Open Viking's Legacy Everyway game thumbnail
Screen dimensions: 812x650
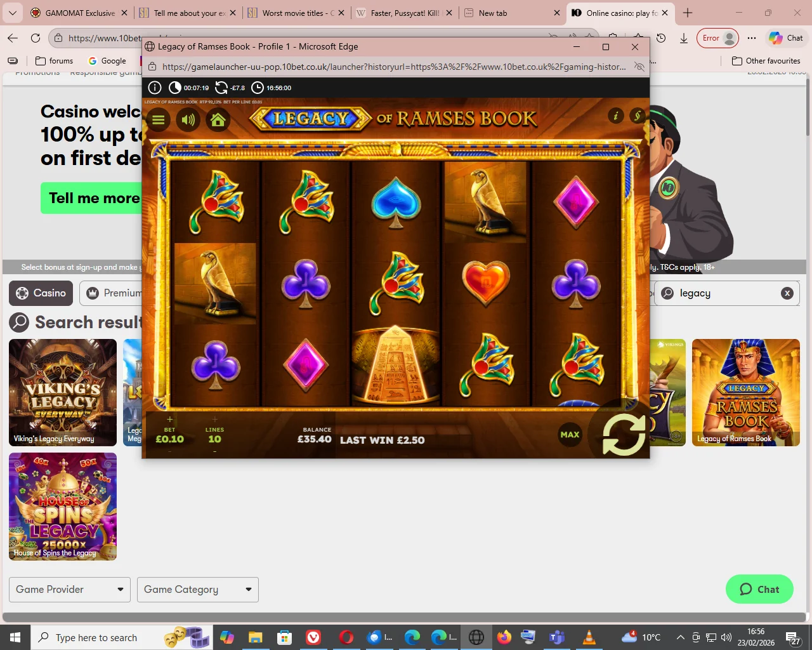point(63,392)
